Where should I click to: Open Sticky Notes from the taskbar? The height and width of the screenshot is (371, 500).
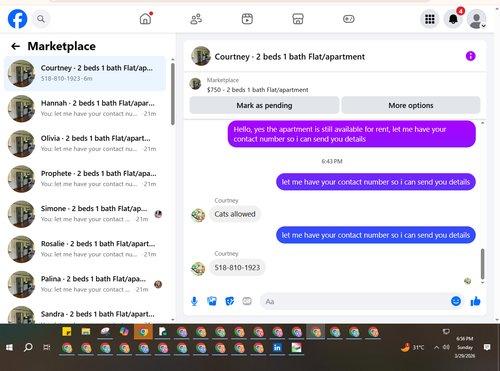[67, 332]
